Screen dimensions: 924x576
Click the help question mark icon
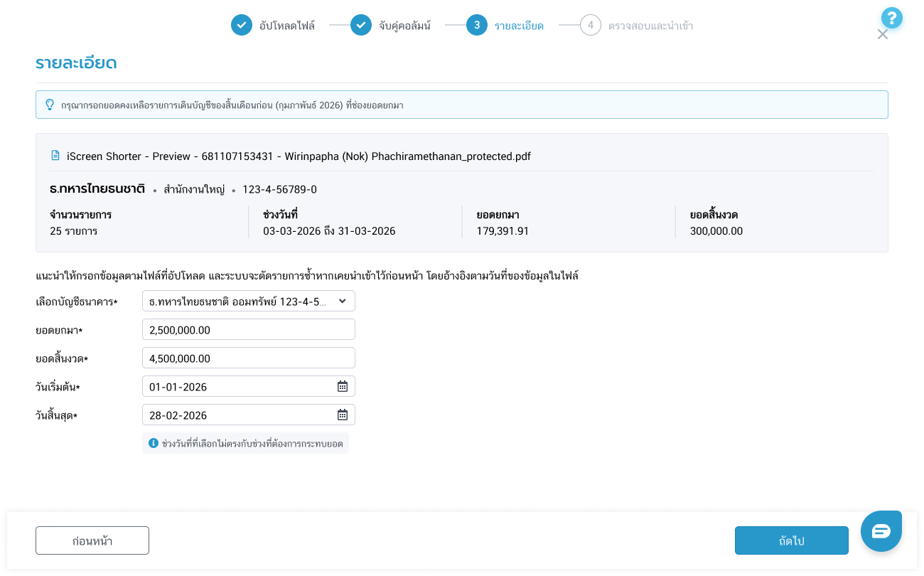tap(891, 18)
